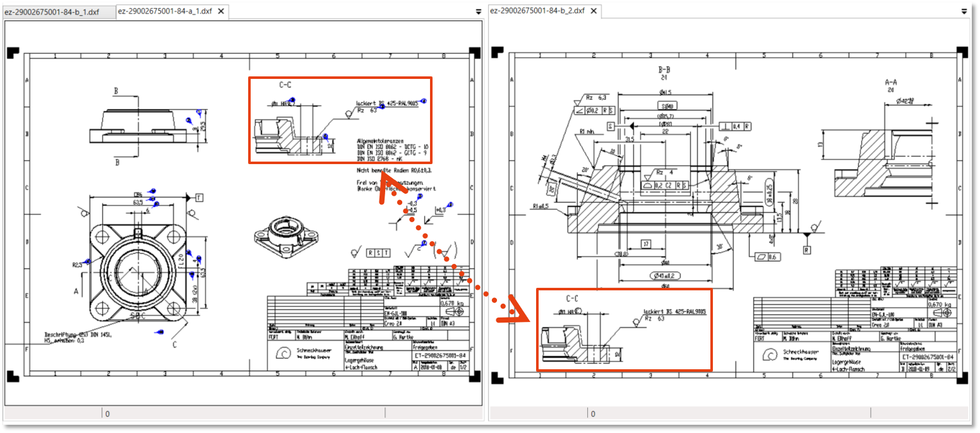Select the datum T box in left drawing
980x433 pixels.
point(199,198)
